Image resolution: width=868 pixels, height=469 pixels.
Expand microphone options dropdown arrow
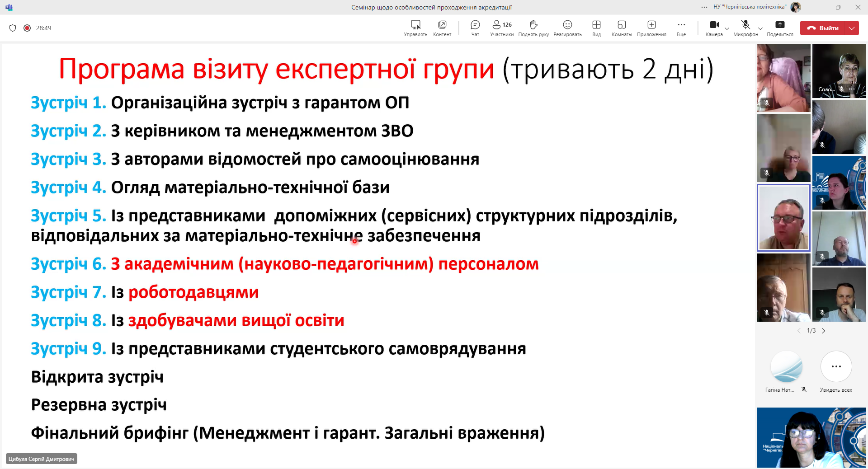[x=760, y=28]
